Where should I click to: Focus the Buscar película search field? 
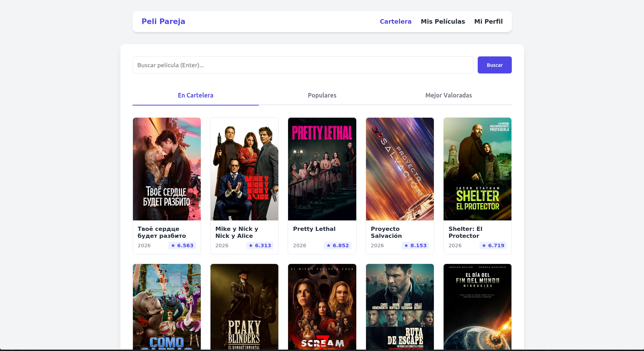[x=303, y=65]
